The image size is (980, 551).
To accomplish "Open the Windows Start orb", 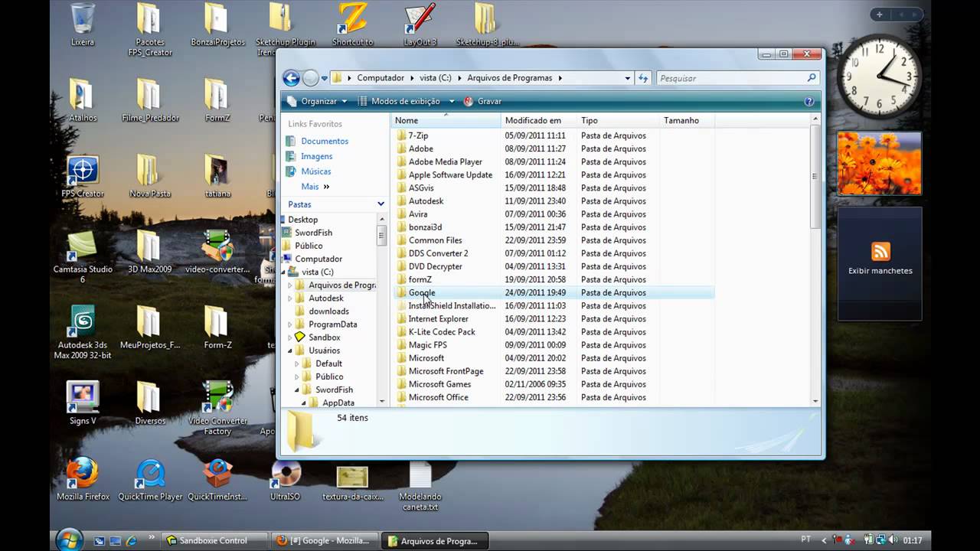I will tap(69, 539).
